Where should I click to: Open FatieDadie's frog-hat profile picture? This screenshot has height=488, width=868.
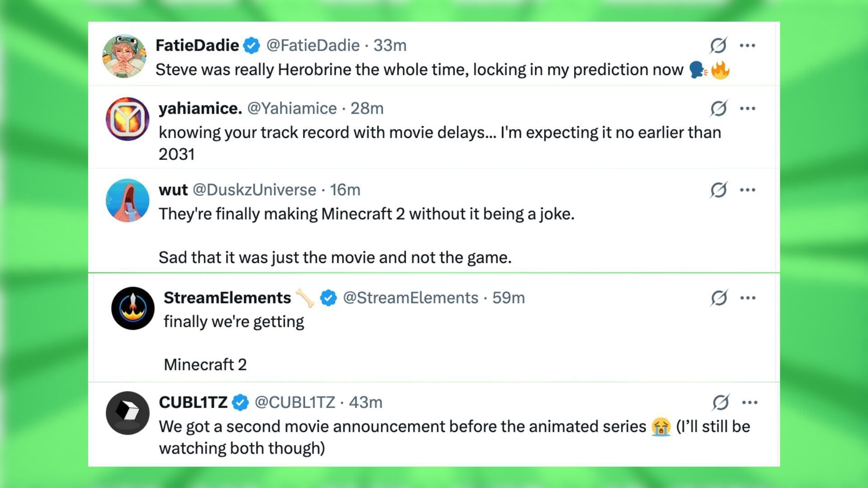click(x=124, y=56)
